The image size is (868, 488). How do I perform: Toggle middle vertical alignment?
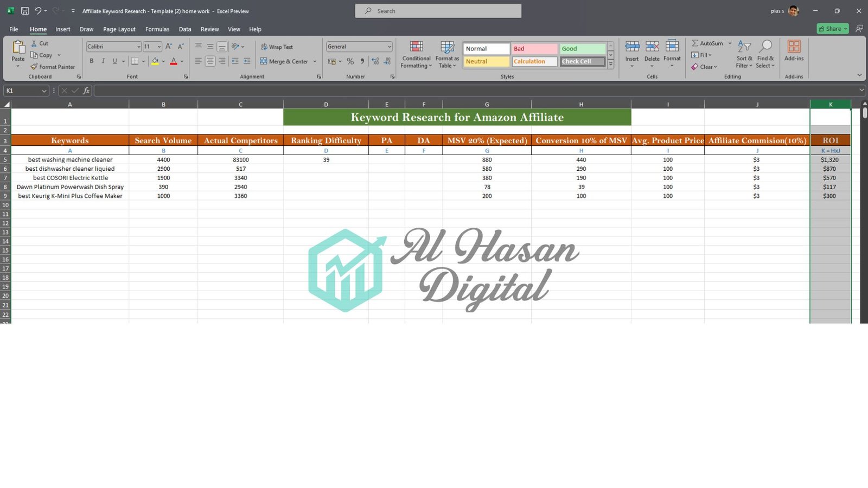(210, 47)
